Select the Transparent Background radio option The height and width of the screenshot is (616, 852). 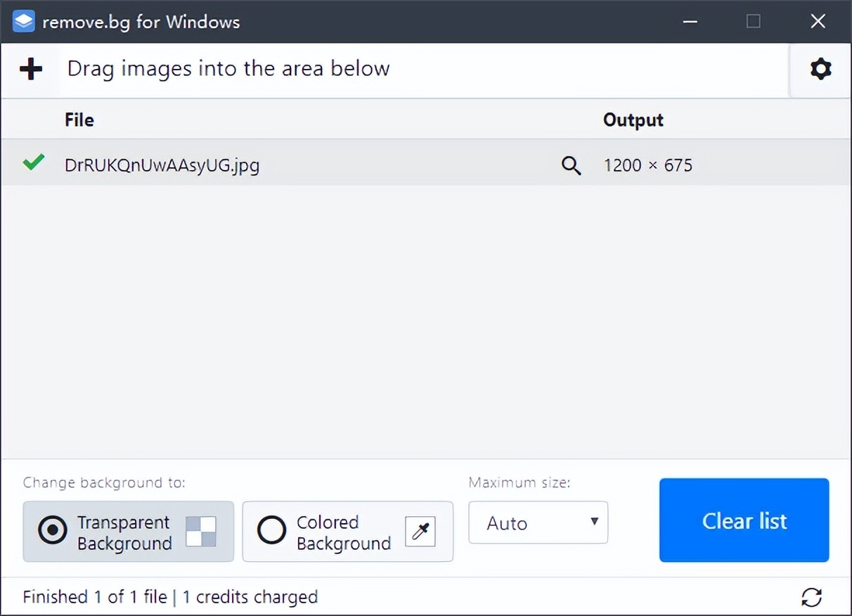point(129,532)
